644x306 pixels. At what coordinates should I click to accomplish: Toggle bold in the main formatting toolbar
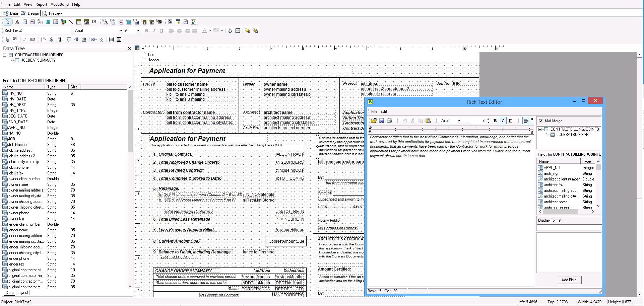146,30
